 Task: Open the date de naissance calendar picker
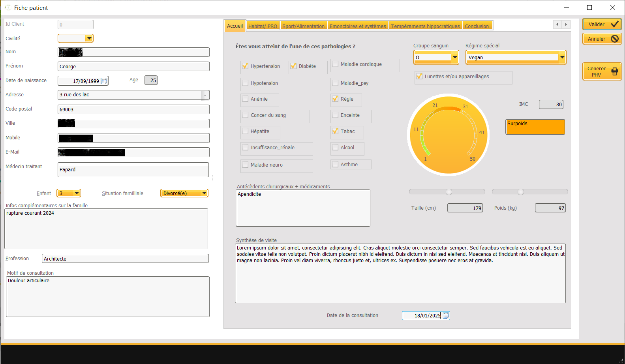point(104,81)
